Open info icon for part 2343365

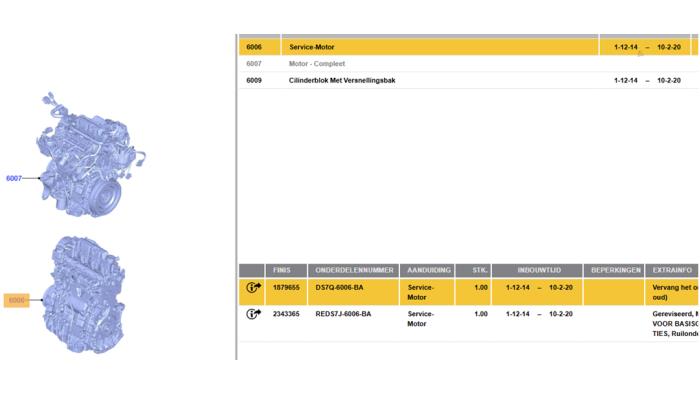pyautogui.click(x=254, y=314)
